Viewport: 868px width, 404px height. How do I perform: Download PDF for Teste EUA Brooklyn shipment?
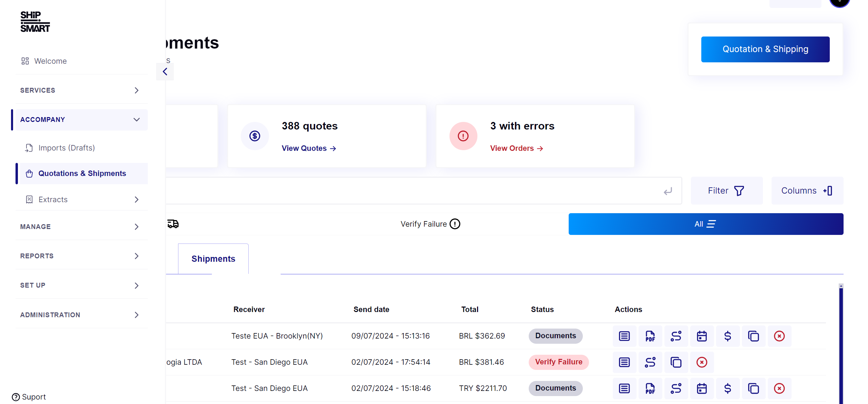[x=650, y=336]
